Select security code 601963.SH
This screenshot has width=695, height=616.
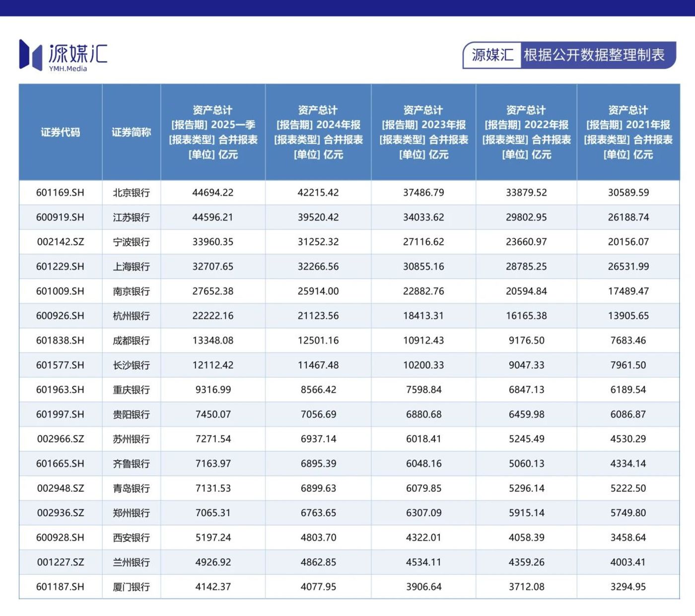pos(60,390)
